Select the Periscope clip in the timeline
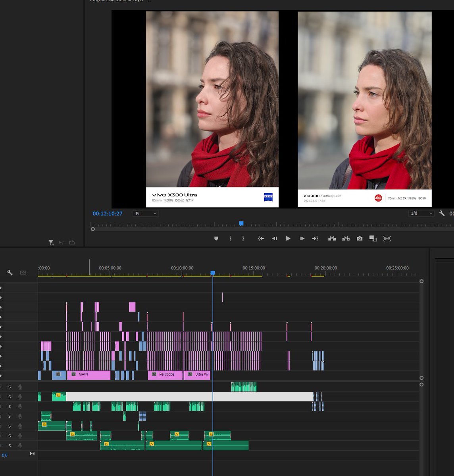The width and height of the screenshot is (454, 476). pyautogui.click(x=165, y=375)
